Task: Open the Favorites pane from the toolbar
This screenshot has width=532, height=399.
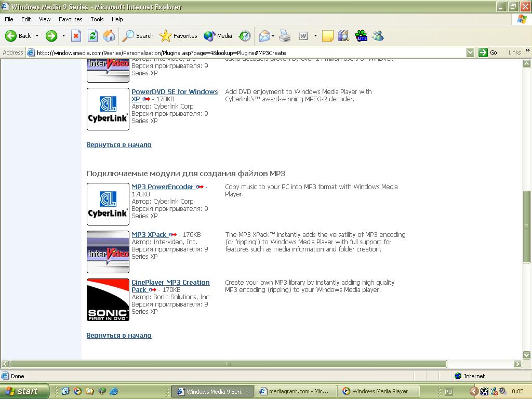Action: [x=179, y=36]
